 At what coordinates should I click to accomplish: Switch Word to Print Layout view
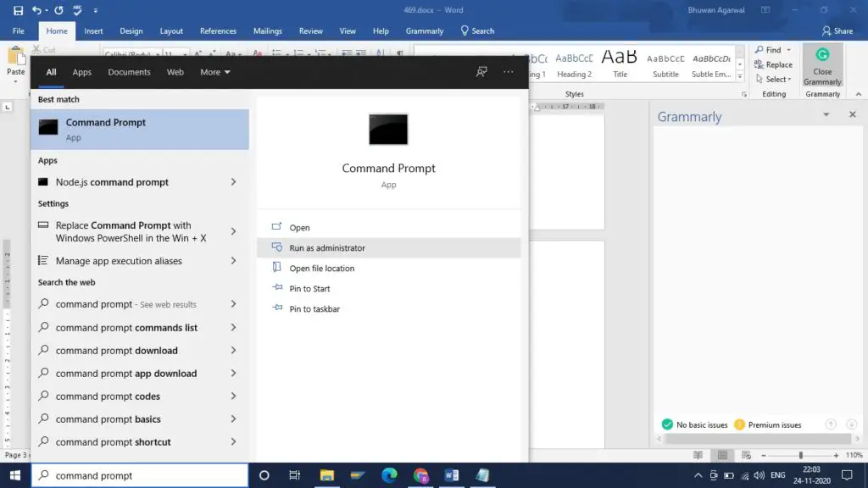tap(722, 455)
